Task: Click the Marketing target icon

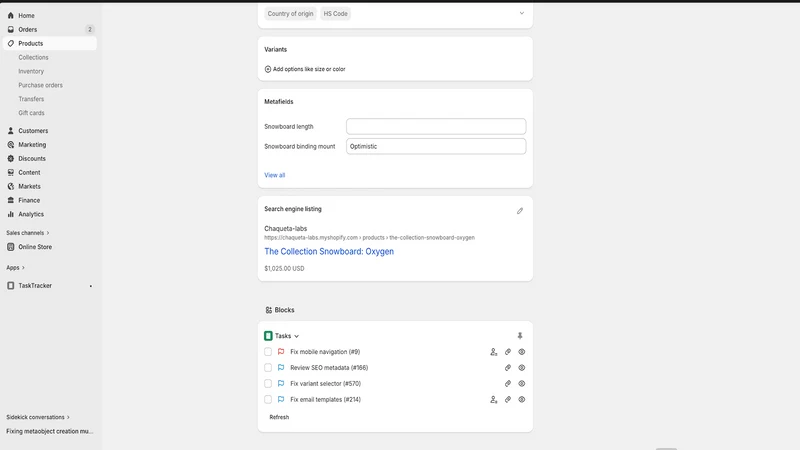Action: pyautogui.click(x=11, y=145)
